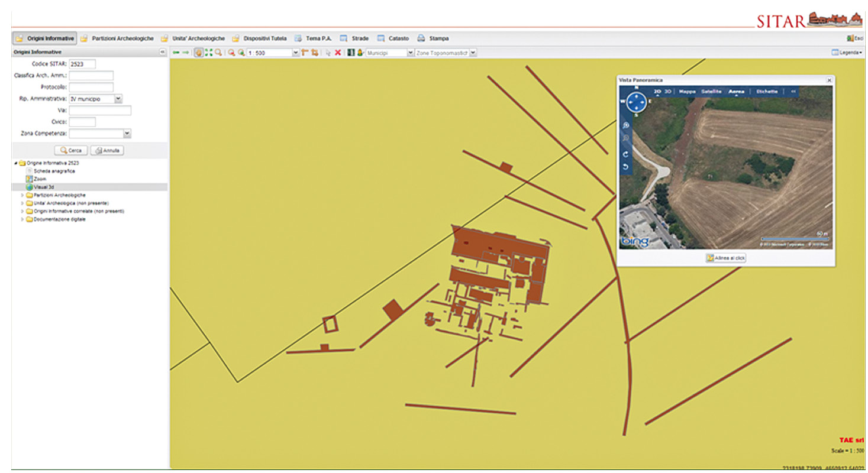Click the Codice SITAR input field
The height and width of the screenshot is (473, 868).
click(x=82, y=64)
